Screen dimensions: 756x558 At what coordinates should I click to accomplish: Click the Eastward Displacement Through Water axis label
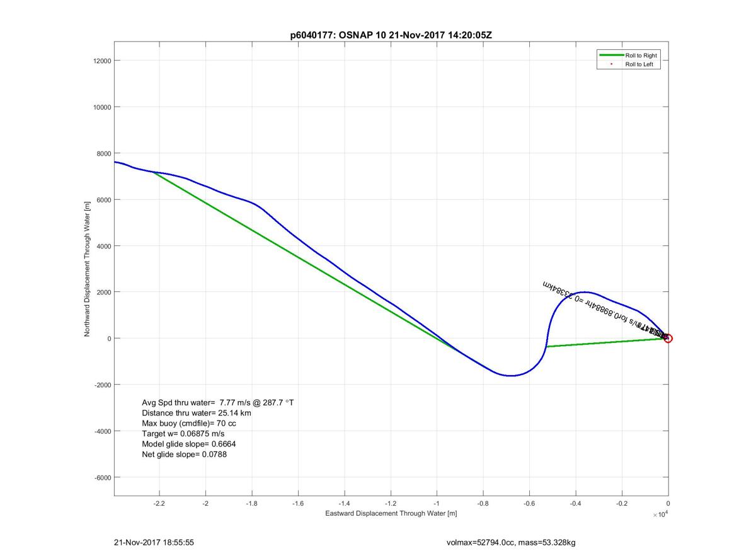click(391, 513)
